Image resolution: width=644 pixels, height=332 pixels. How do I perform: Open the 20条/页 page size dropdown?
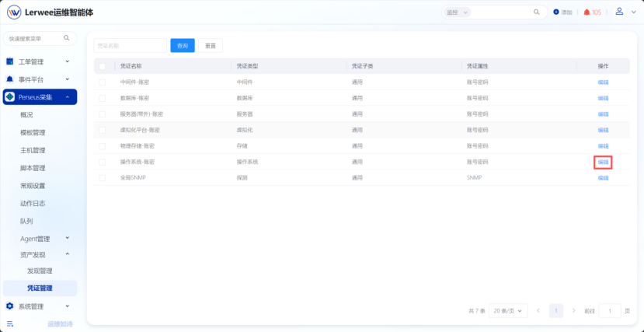(509, 311)
